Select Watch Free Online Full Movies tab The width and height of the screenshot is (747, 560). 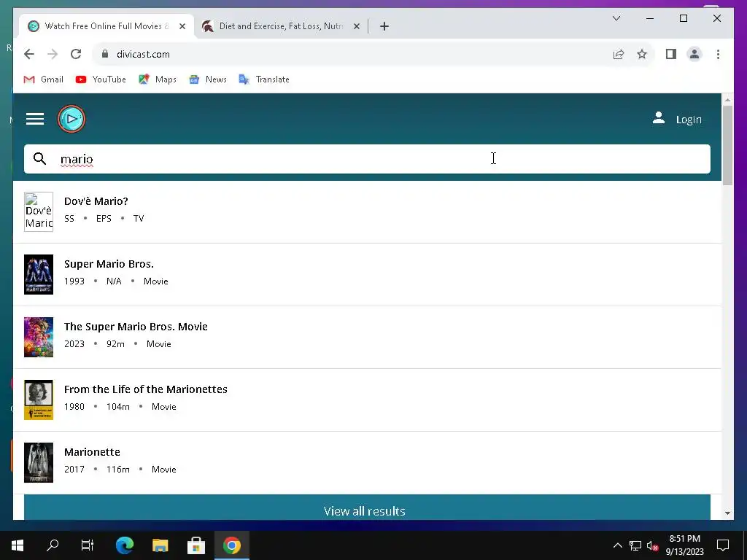point(107,26)
